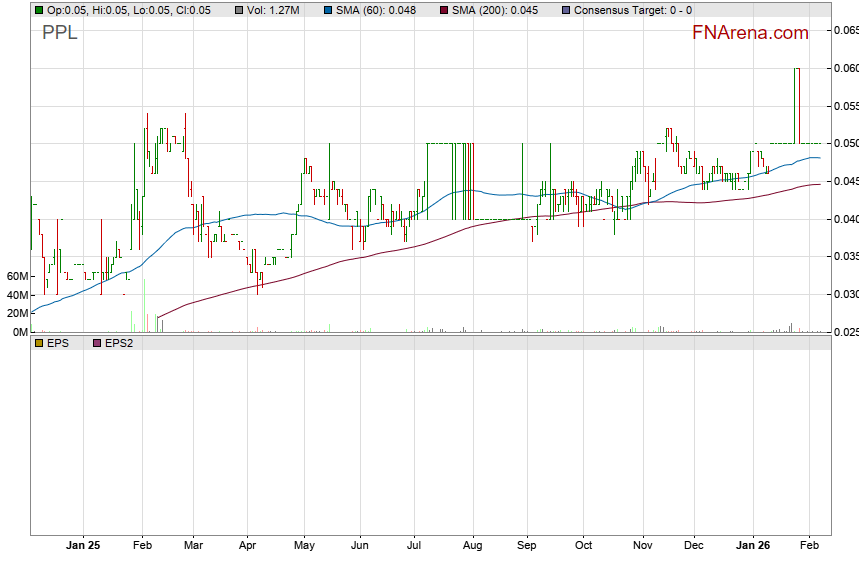Open the FNArena.com watermark link

click(x=750, y=33)
